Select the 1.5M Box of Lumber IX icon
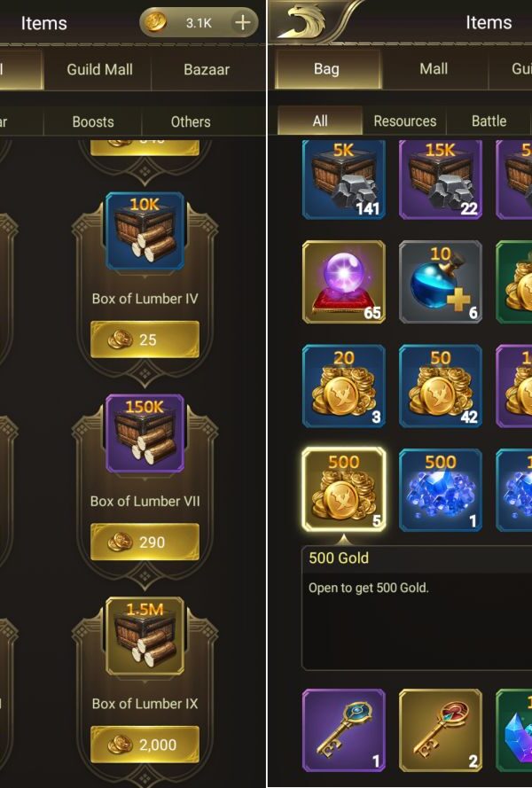 click(x=145, y=636)
